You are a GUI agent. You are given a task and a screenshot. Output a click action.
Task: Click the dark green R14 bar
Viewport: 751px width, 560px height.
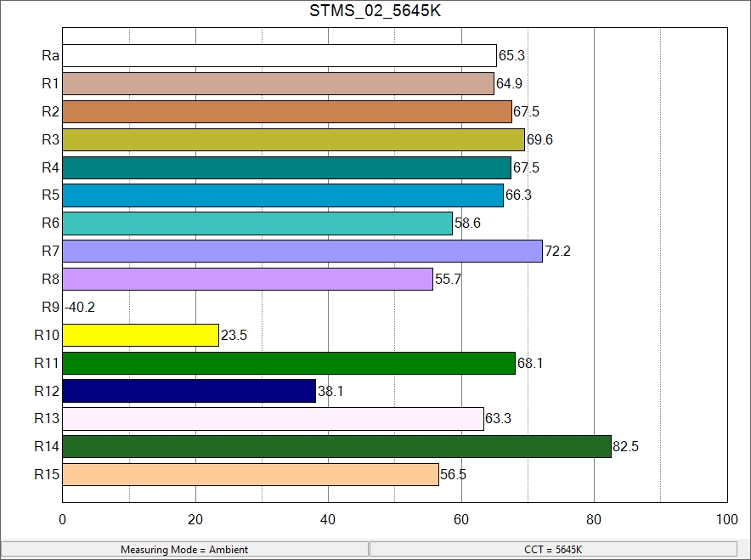pos(337,446)
